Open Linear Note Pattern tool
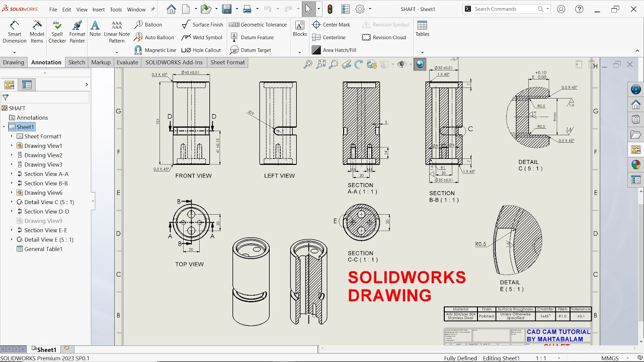The width and height of the screenshot is (644, 362). 117,32
